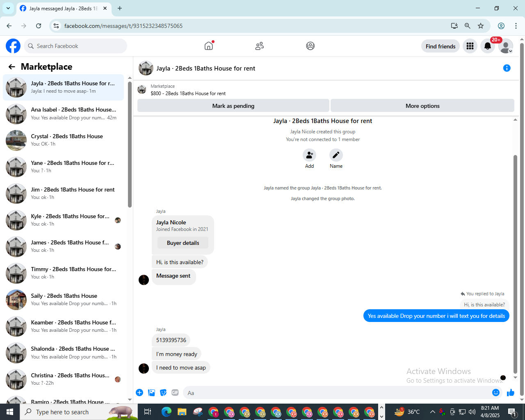
Task: Send a thumbs-up like
Action: 511,393
